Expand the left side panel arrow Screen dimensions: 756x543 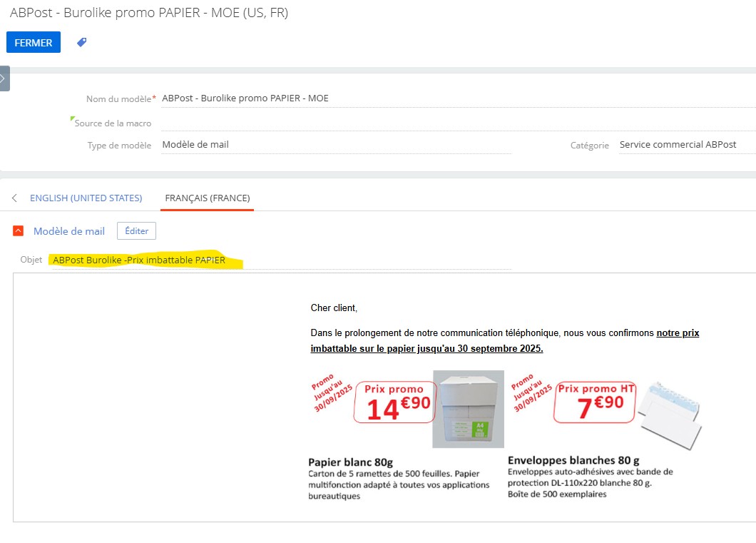[4, 78]
